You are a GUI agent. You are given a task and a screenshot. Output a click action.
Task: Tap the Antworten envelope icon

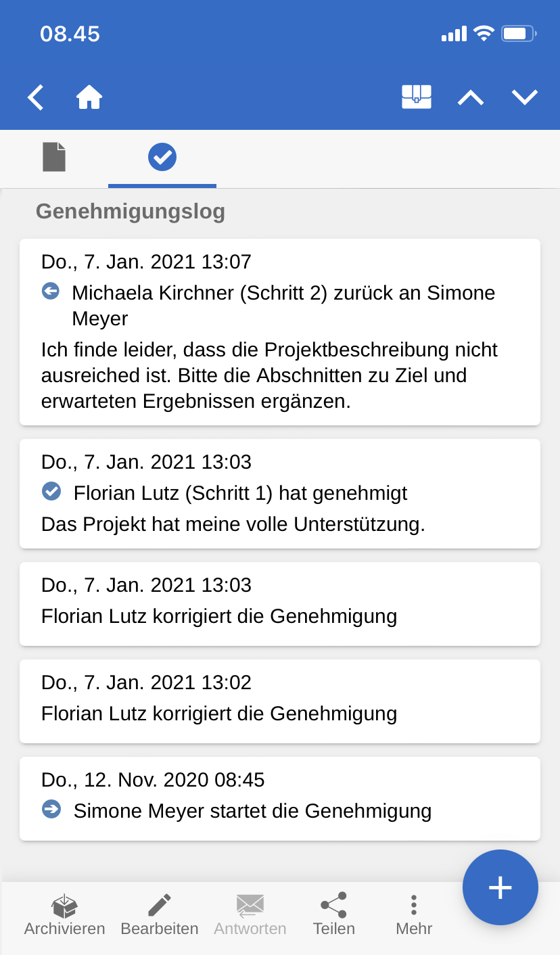pos(250,906)
